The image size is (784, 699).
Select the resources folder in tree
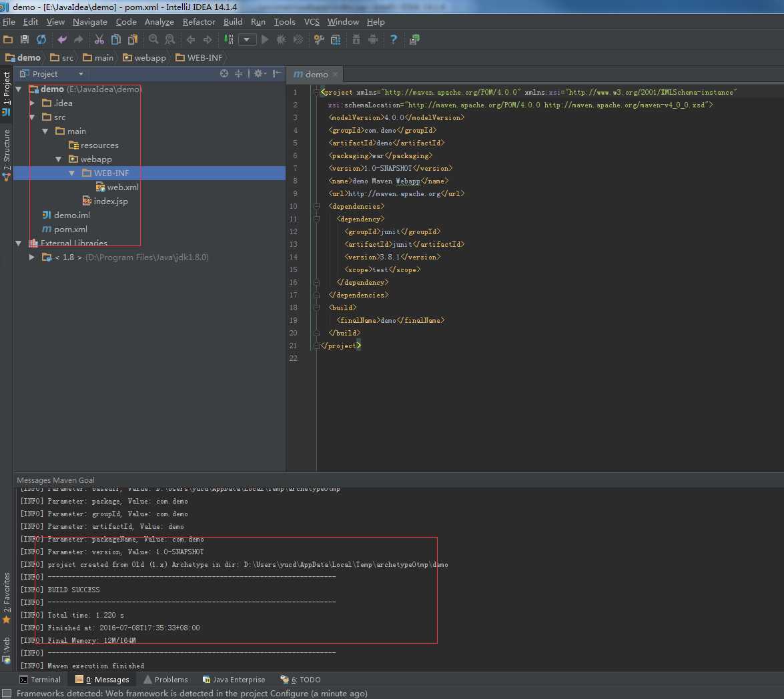[94, 145]
